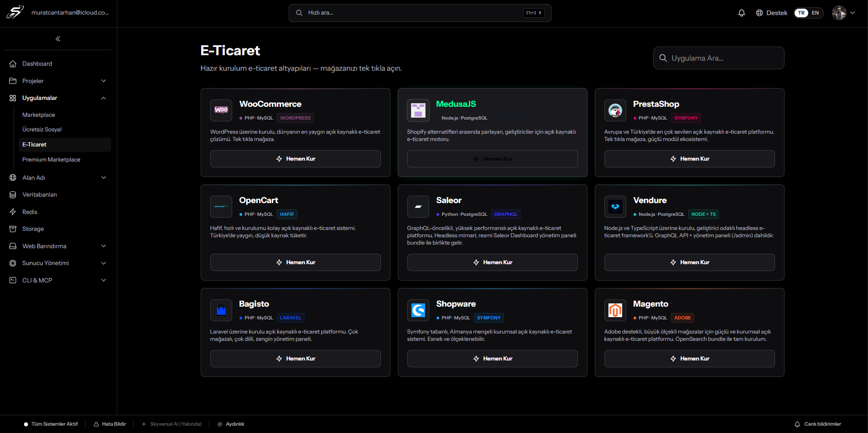Click the Bagisto app logo

pos(221,310)
